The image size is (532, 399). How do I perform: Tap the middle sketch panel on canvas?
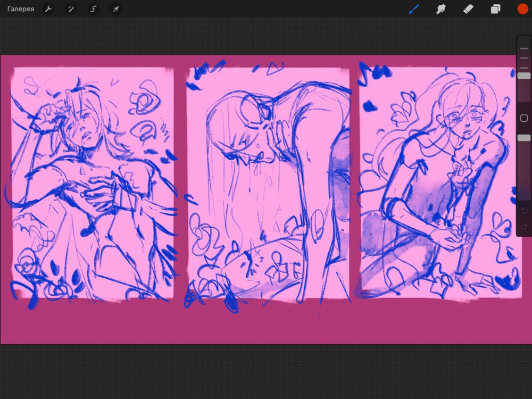click(x=268, y=183)
